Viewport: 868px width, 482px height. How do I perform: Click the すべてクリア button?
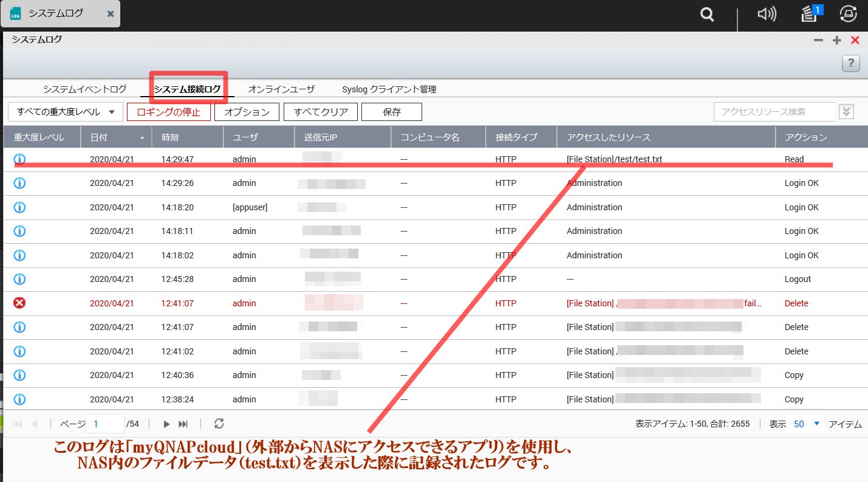(321, 112)
